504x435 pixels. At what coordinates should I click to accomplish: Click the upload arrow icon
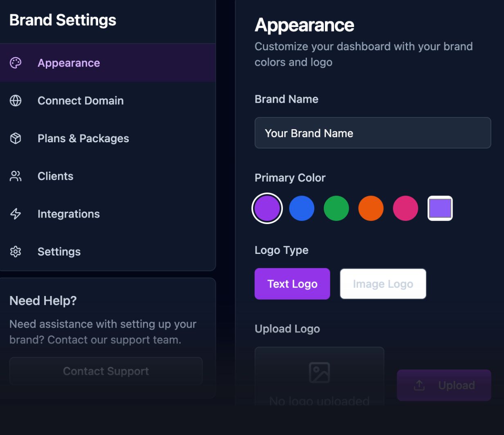pyautogui.click(x=419, y=385)
